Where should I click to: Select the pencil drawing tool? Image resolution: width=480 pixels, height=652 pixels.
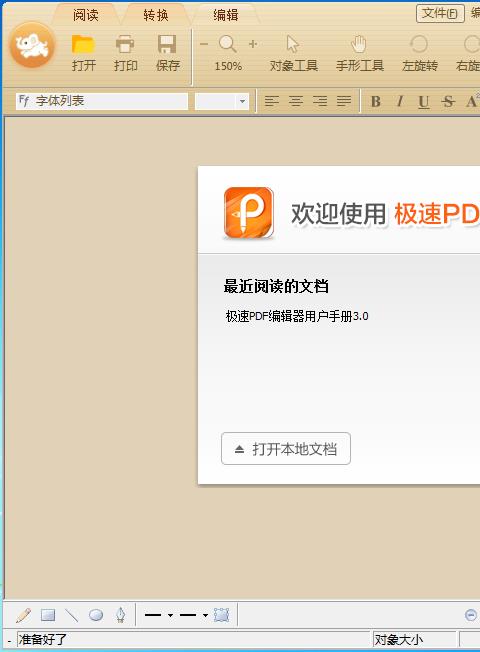point(23,615)
